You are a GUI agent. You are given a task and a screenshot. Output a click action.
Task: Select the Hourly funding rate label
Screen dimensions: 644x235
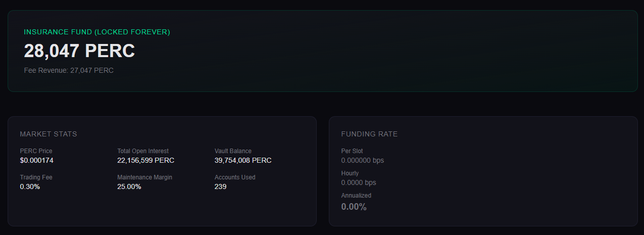tap(350, 173)
